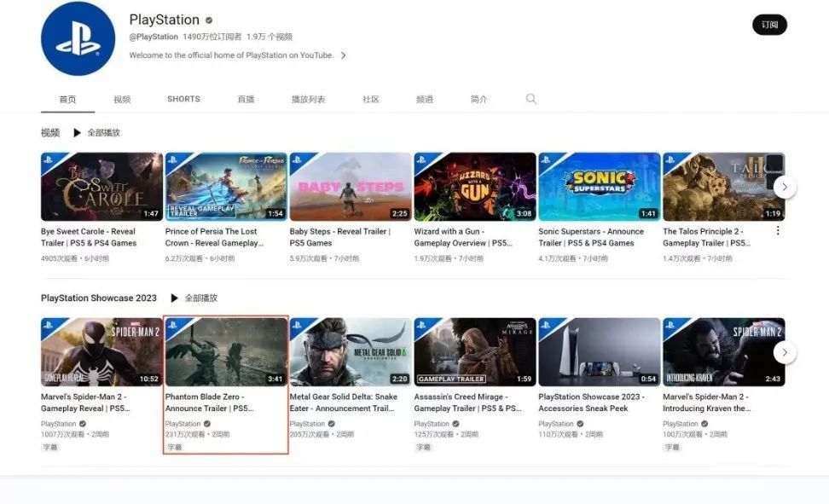This screenshot has width=829, height=504.
Task: Click title The Talos Principle 2 - Gameplay Trailer
Action: [x=707, y=237]
